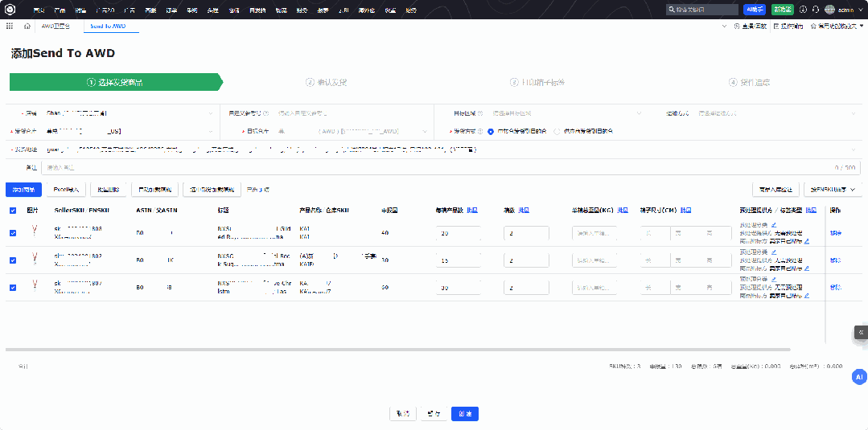Screen dimensions: 868x430
Task: Click the floating blue AI assistant icon
Action: click(858, 377)
